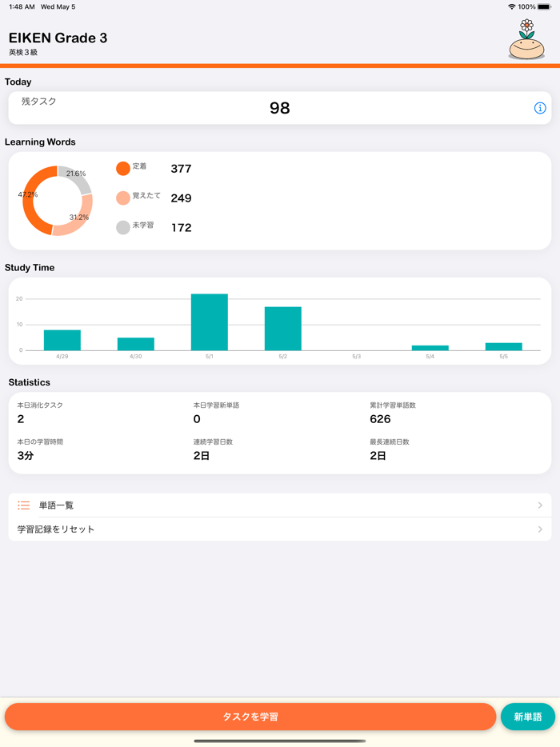Select the 4/29 bar in Study Time chart
This screenshot has height=747, width=560.
(x=62, y=340)
